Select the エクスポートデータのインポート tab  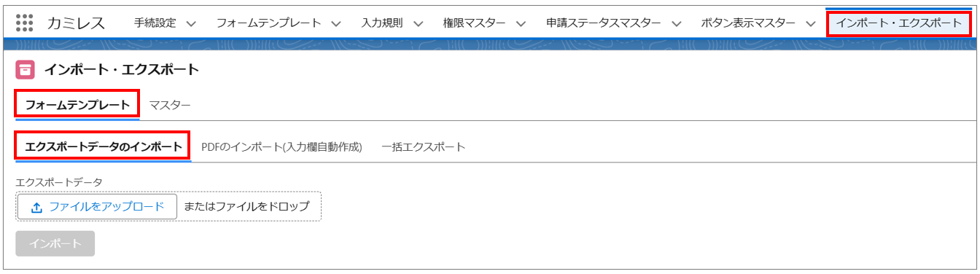coord(104,146)
